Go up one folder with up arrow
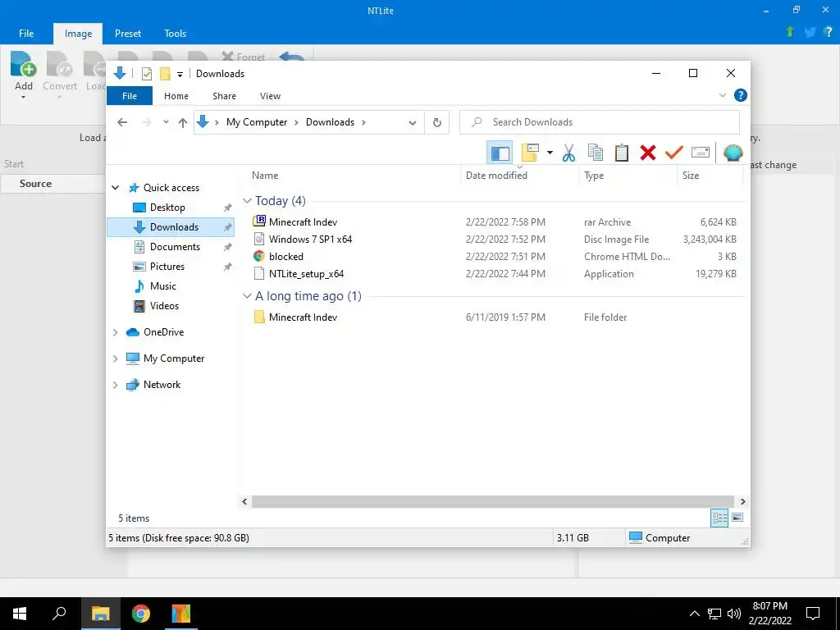840x630 pixels. point(183,123)
